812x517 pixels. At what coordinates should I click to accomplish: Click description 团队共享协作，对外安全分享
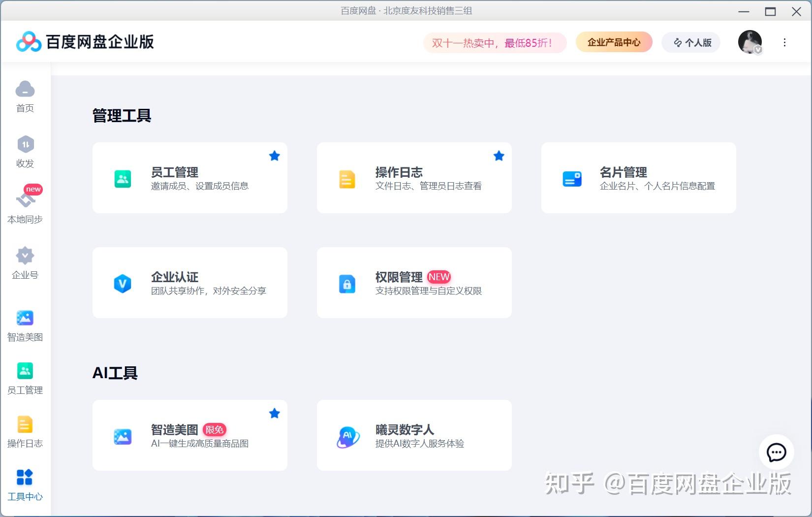pyautogui.click(x=209, y=291)
